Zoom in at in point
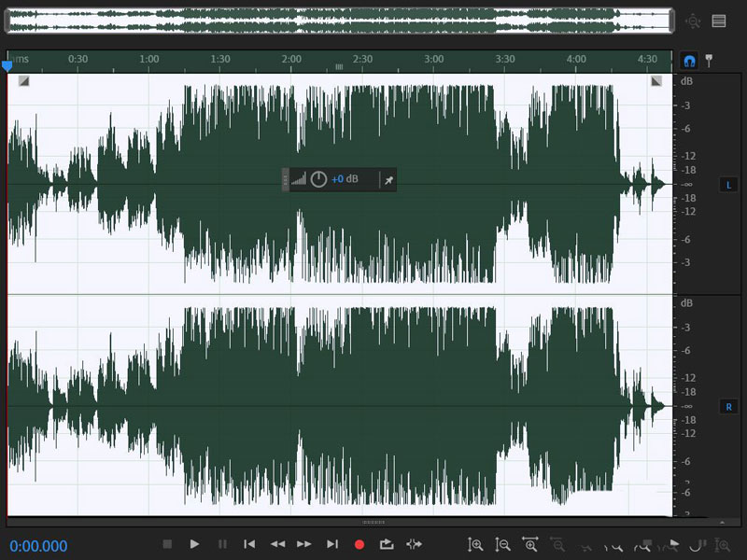This screenshot has width=747, height=560. (x=613, y=547)
